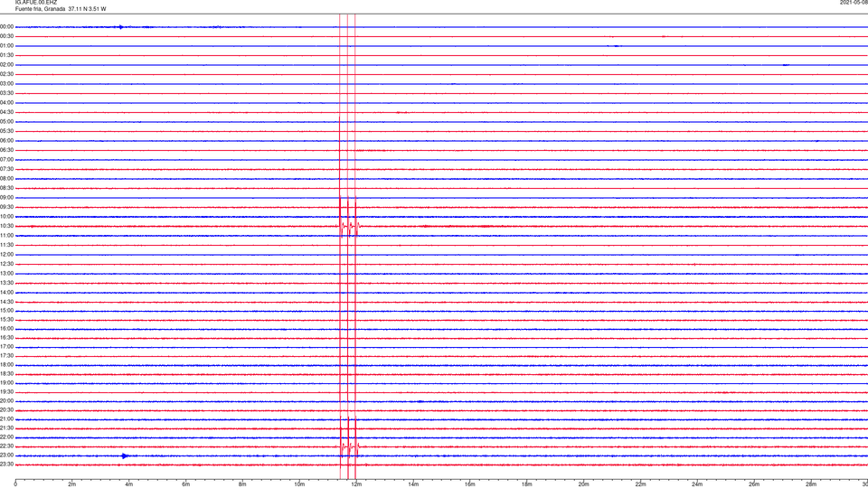Image resolution: width=868 pixels, height=488 pixels.
Task: Click the 6m tick label on the time axis
Action: point(186,484)
